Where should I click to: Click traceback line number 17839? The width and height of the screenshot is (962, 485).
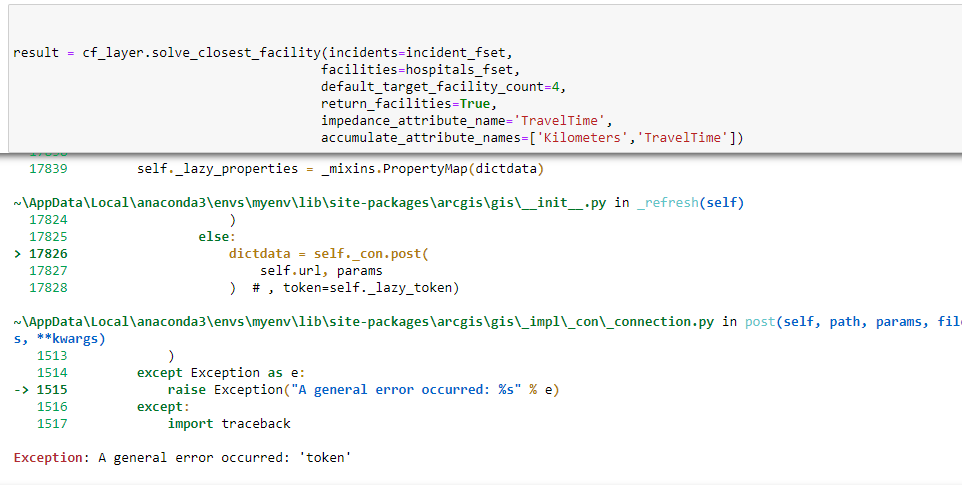click(x=49, y=168)
